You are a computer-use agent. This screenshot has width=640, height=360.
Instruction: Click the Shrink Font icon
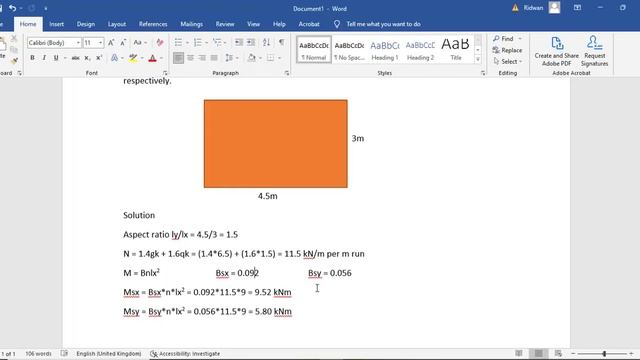tap(123, 42)
